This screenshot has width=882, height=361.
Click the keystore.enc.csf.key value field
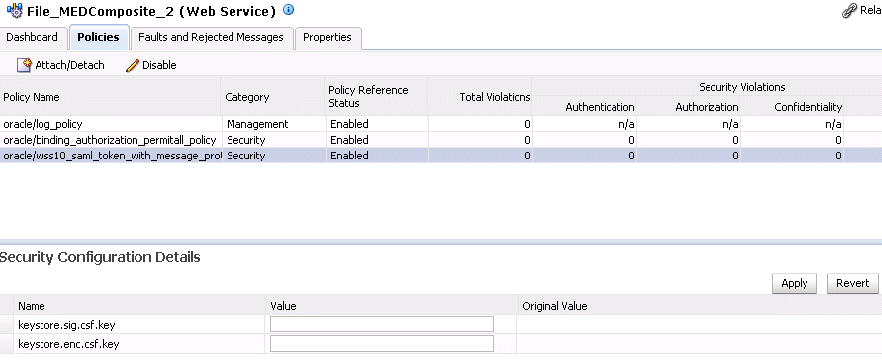click(x=382, y=344)
